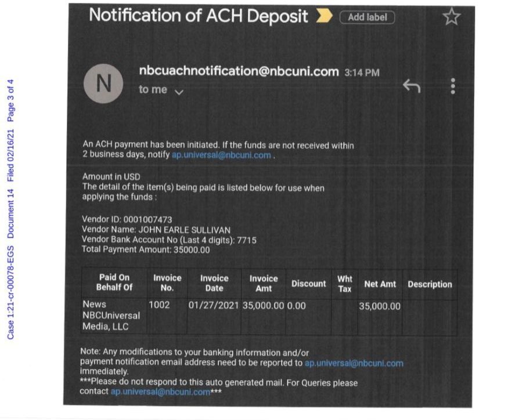Click the case header text in the margin
The image size is (508, 420).
tap(10, 209)
